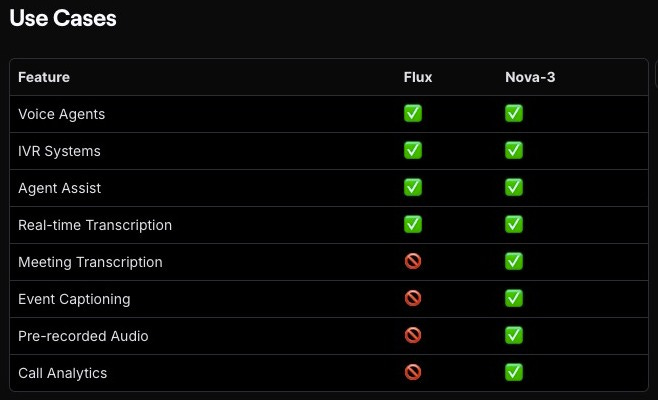This screenshot has width=658, height=400.
Task: Click the Nova-3 checkmark for Voice Agents
Action: (514, 113)
